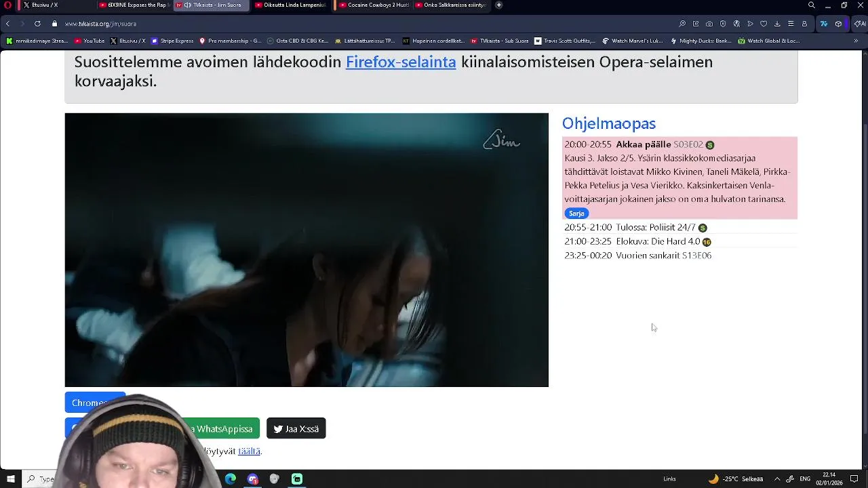The height and width of the screenshot is (488, 868).
Task: Open the Osta CBD & CBG bookmark
Action: [x=298, y=41]
